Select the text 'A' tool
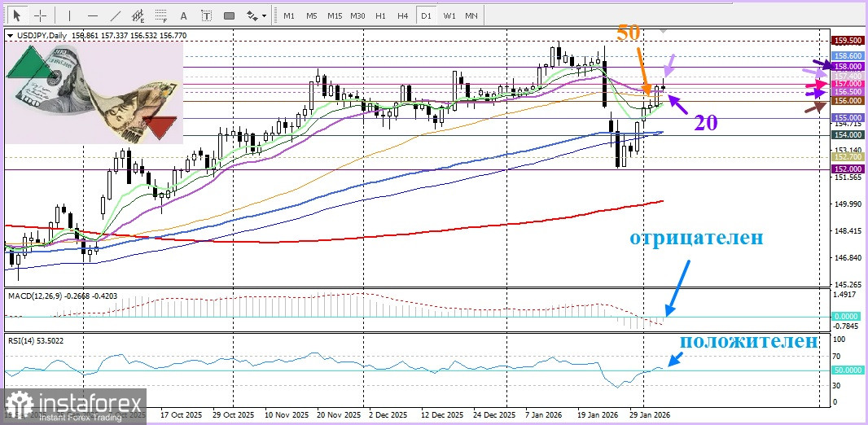This screenshot has width=868, height=425. coord(183,15)
